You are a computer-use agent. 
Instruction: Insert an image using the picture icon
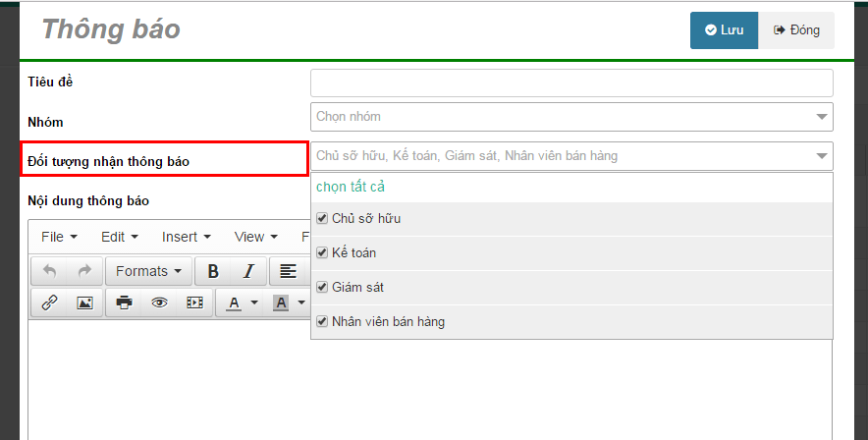coord(84,302)
